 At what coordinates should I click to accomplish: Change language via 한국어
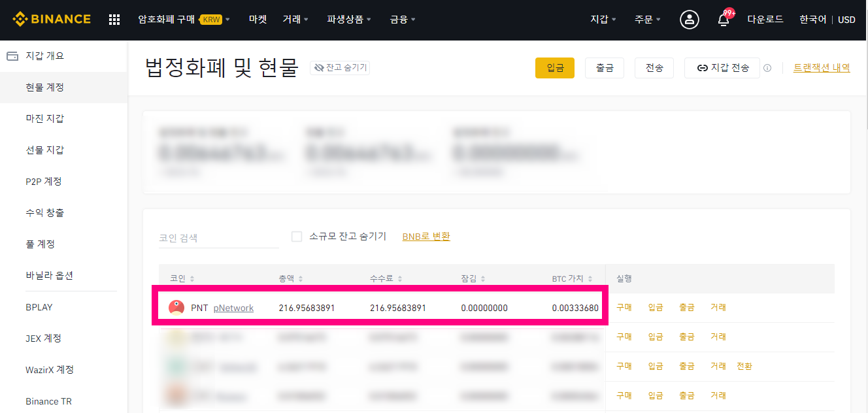812,20
